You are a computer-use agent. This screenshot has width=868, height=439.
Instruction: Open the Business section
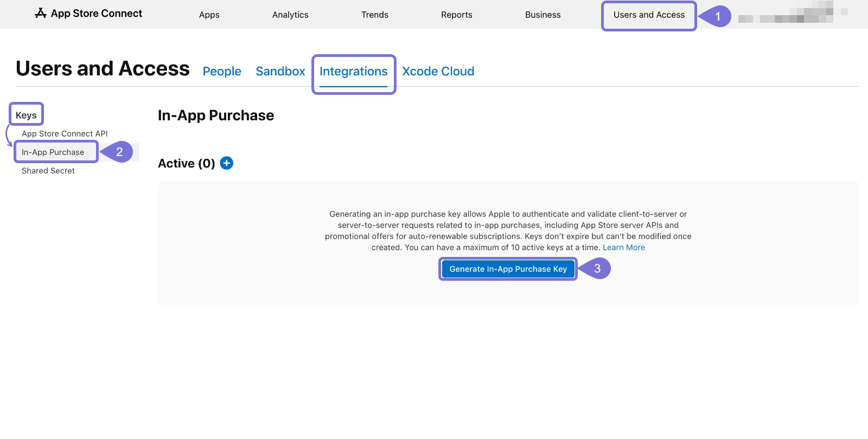(542, 15)
